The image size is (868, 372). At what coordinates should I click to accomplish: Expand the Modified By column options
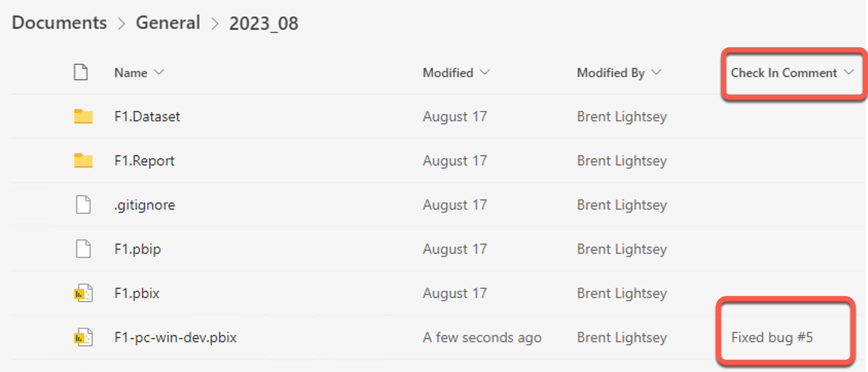coord(658,72)
